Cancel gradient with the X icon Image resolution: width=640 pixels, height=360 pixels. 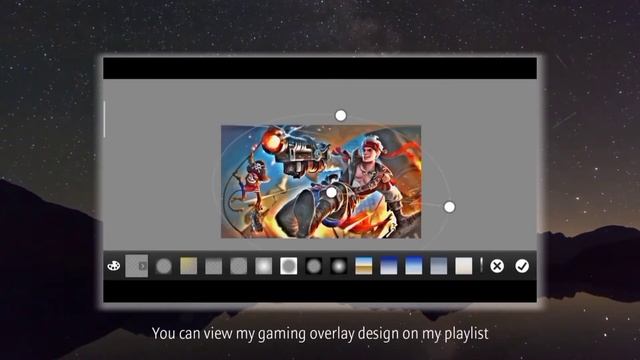pos(497,266)
